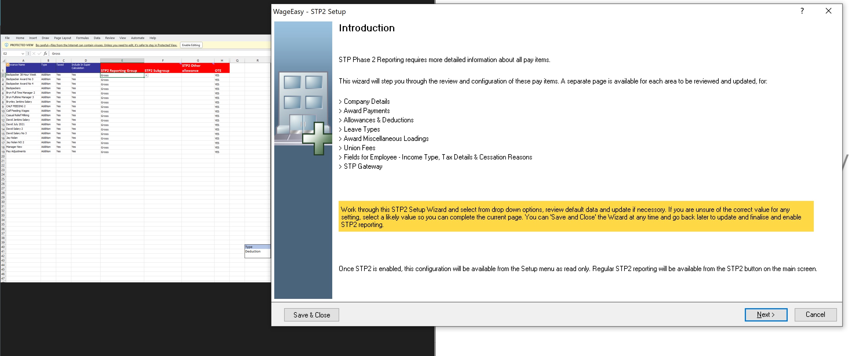The image size is (868, 356).
Task: Open the Insert tab in Excel
Action: tap(33, 38)
